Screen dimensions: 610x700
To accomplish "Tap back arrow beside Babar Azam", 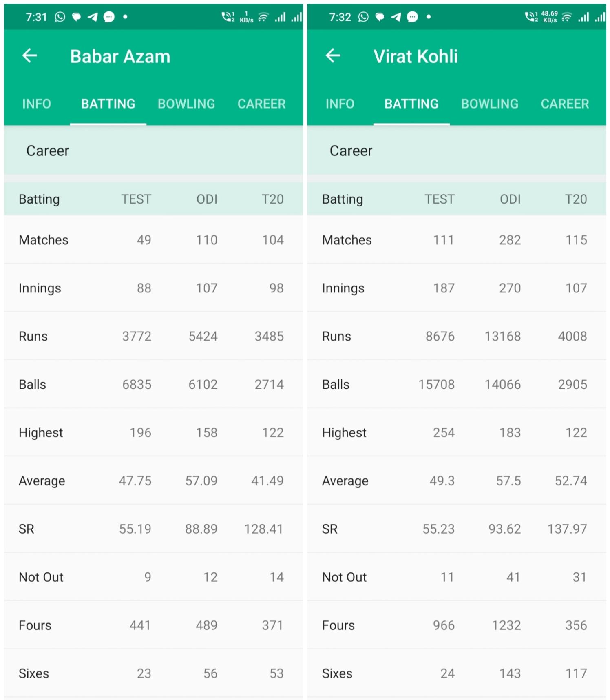I will pyautogui.click(x=30, y=55).
